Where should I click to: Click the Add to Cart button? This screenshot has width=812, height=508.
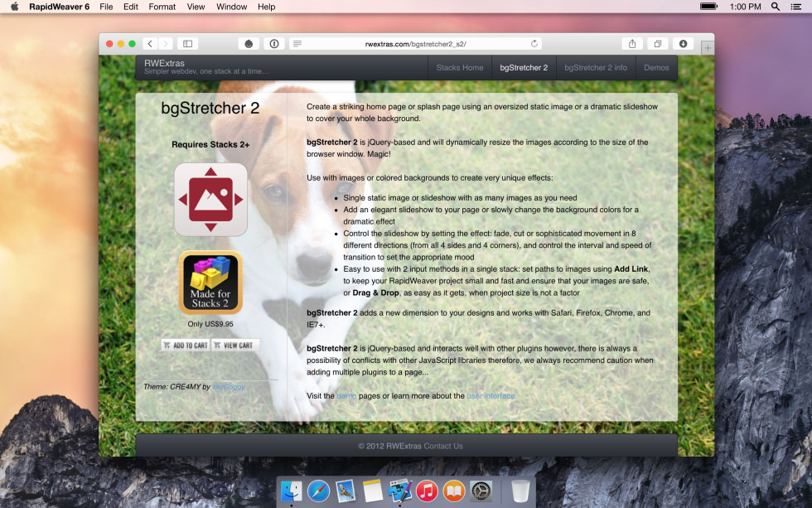pos(186,345)
